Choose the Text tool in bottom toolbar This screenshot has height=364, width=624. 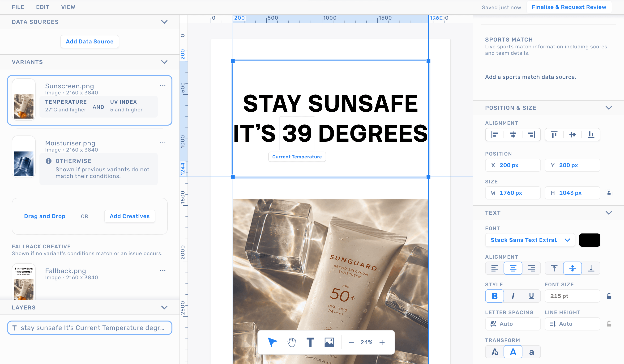pyautogui.click(x=310, y=342)
